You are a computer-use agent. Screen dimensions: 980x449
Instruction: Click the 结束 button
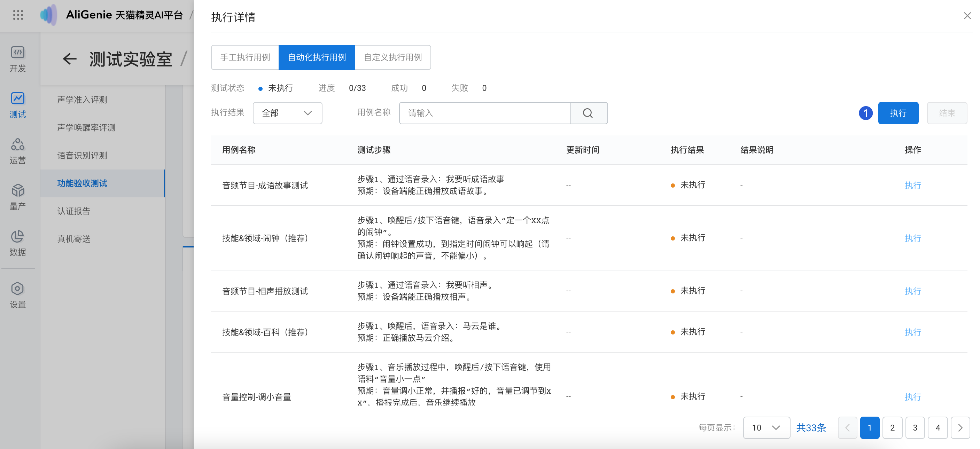pos(947,113)
